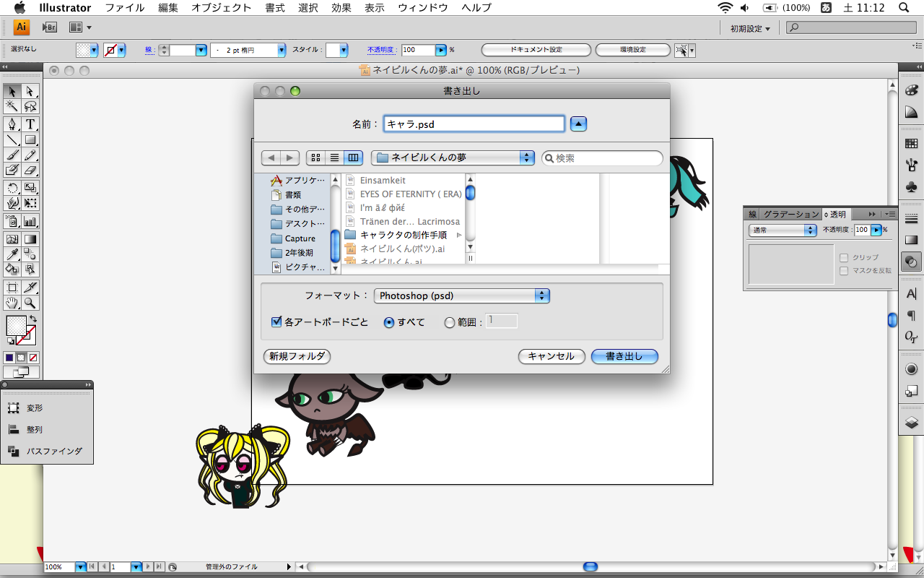Open the 初期設定 workspace dropdown
Image resolution: width=924 pixels, height=578 pixels.
coord(750,28)
